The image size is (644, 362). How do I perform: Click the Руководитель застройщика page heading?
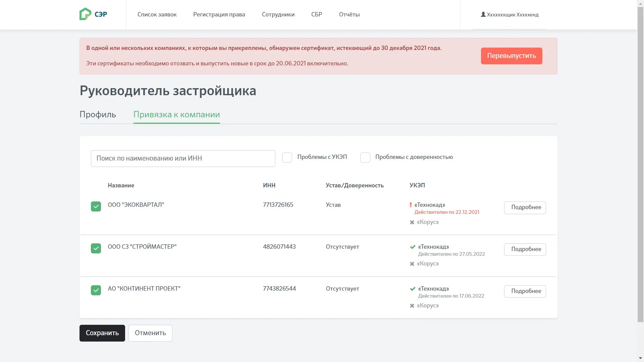tap(168, 91)
